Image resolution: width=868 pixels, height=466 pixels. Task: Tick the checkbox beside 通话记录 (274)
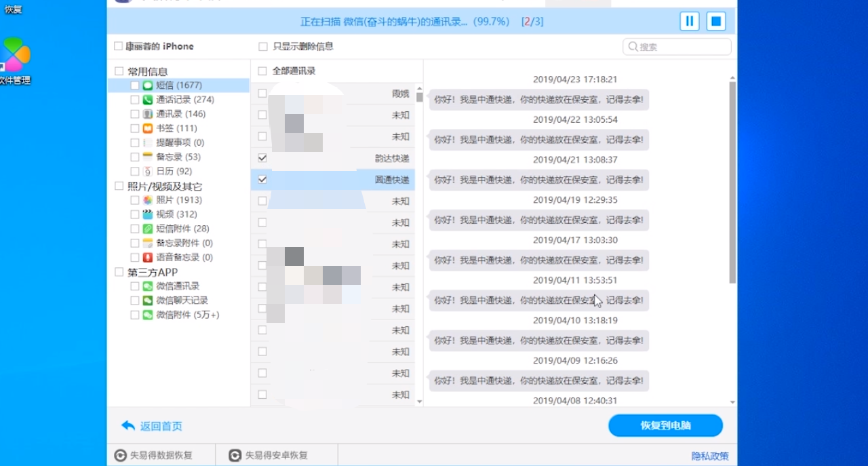pyautogui.click(x=135, y=100)
